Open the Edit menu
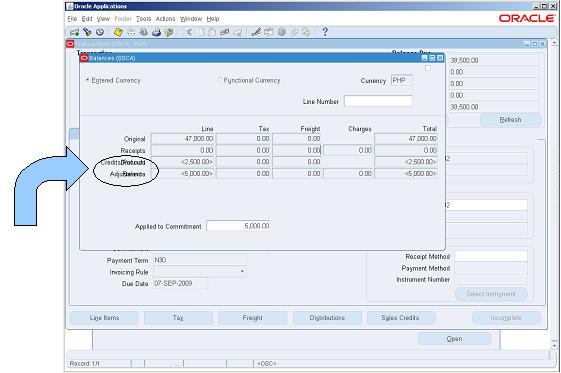 (87, 19)
